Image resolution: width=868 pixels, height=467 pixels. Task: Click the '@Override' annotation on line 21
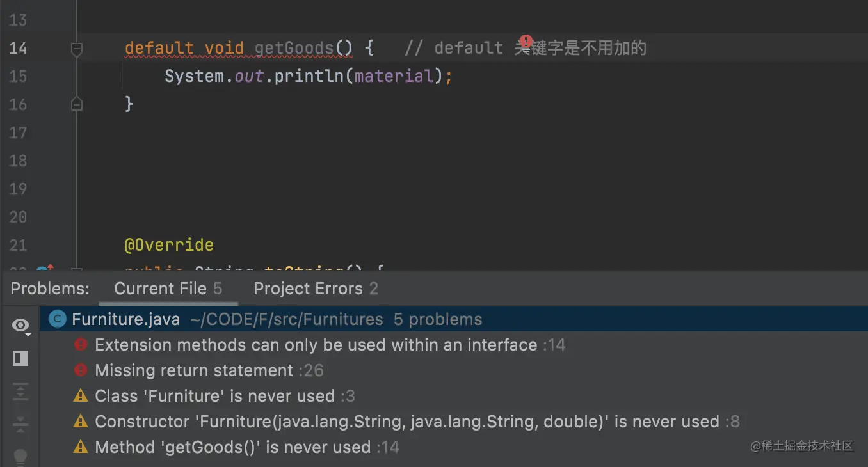coord(169,245)
